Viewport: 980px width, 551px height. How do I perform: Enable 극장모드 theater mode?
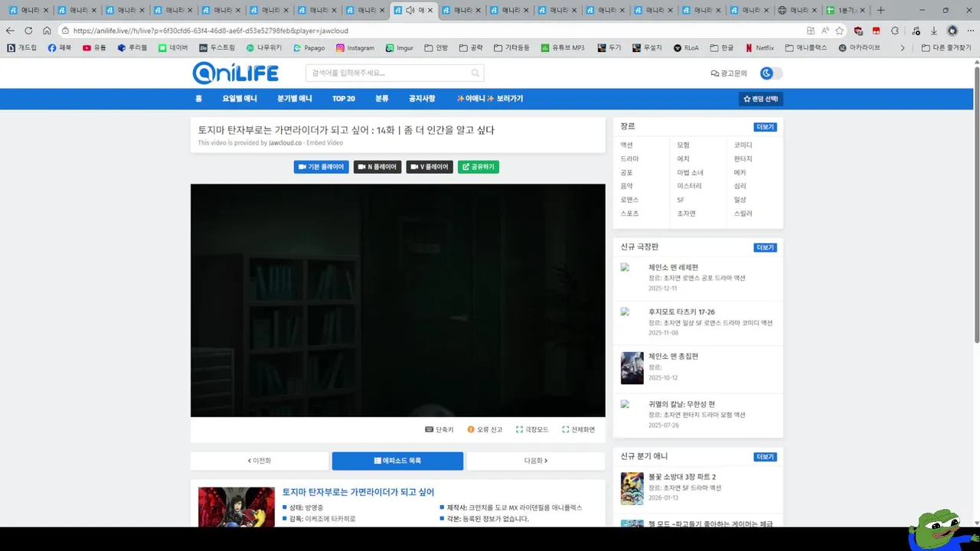[532, 429]
